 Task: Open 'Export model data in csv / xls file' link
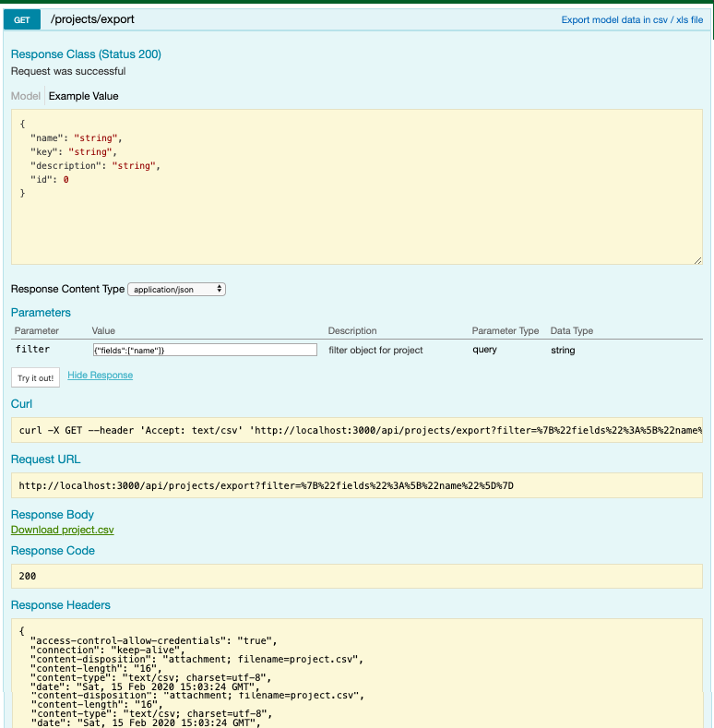[x=632, y=20]
